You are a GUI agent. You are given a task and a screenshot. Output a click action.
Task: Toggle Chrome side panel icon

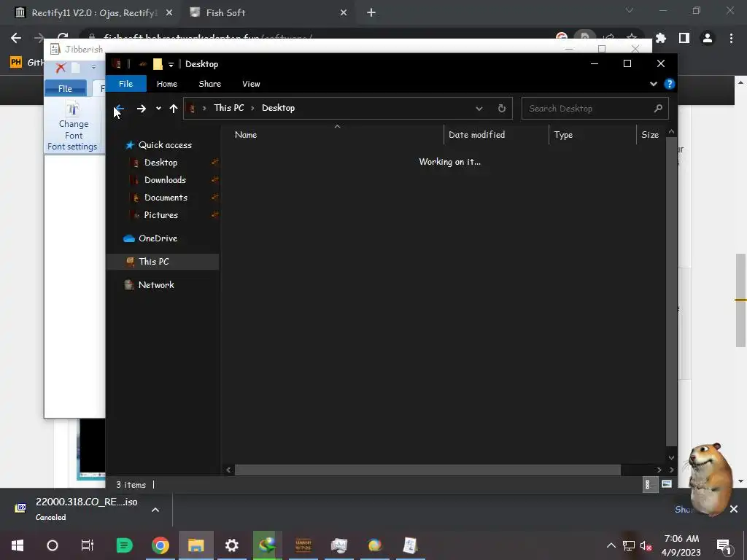(684, 38)
